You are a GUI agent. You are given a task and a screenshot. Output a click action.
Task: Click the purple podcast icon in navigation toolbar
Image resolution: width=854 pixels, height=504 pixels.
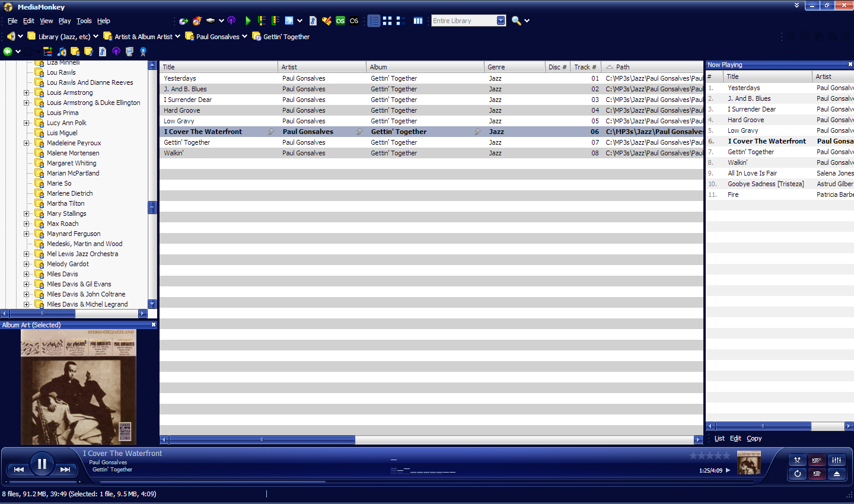coord(116,52)
